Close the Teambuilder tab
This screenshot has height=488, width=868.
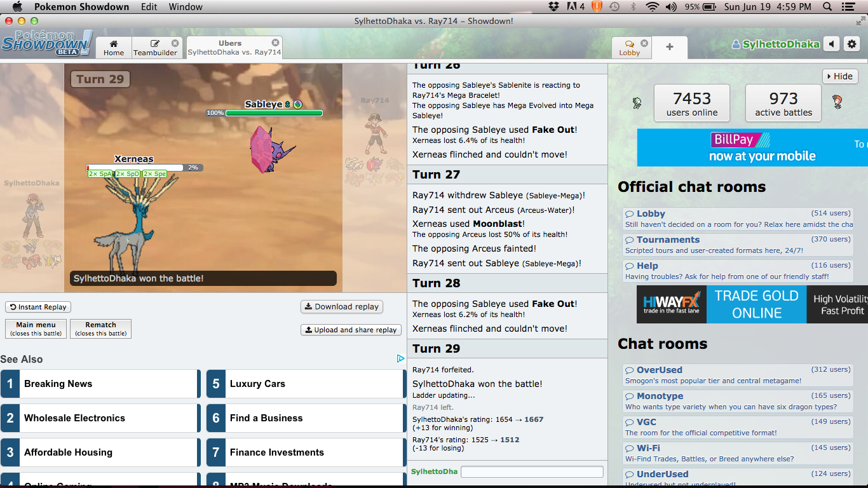(175, 43)
